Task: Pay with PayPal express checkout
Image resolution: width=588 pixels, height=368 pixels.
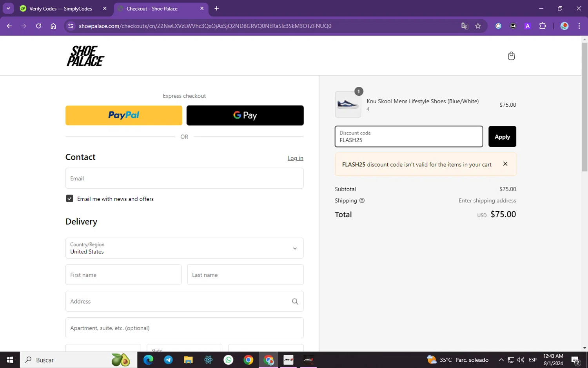Action: click(124, 115)
